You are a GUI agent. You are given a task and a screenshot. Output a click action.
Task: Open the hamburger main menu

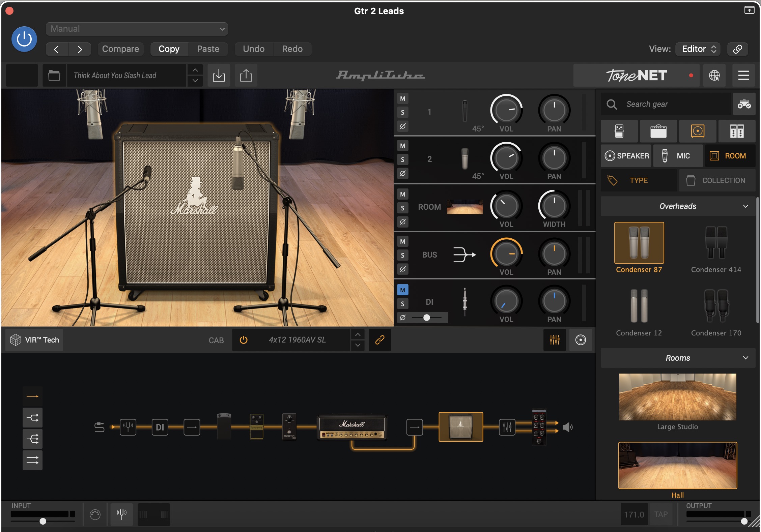(743, 75)
